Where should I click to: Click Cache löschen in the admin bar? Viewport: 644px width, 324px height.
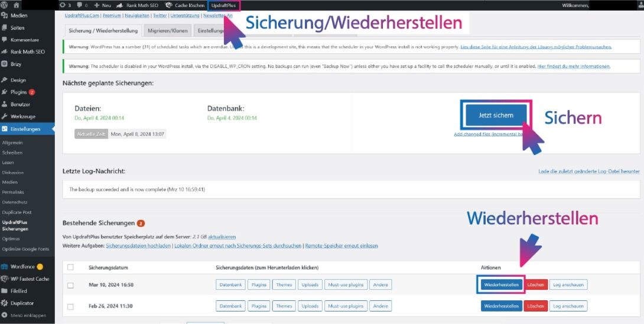point(184,5)
